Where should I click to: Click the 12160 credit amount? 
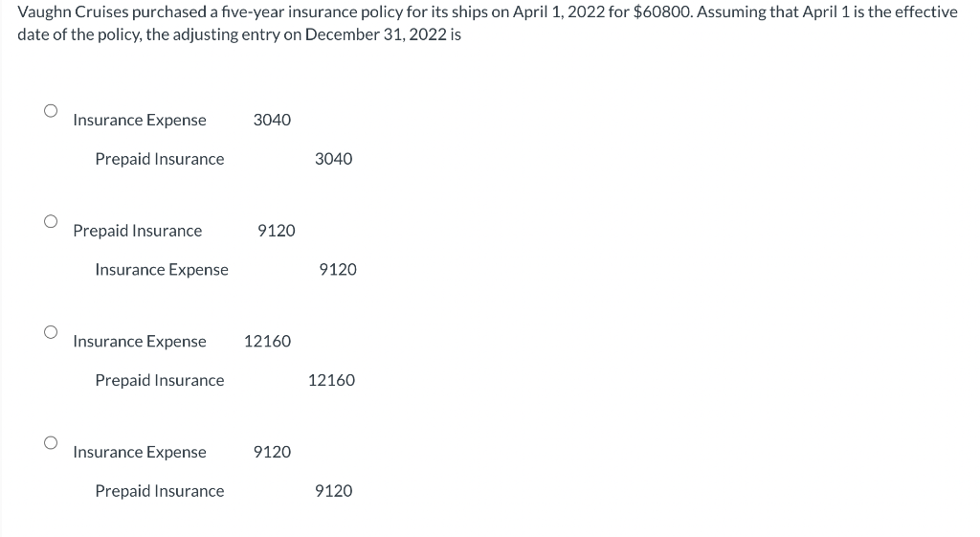(331, 381)
